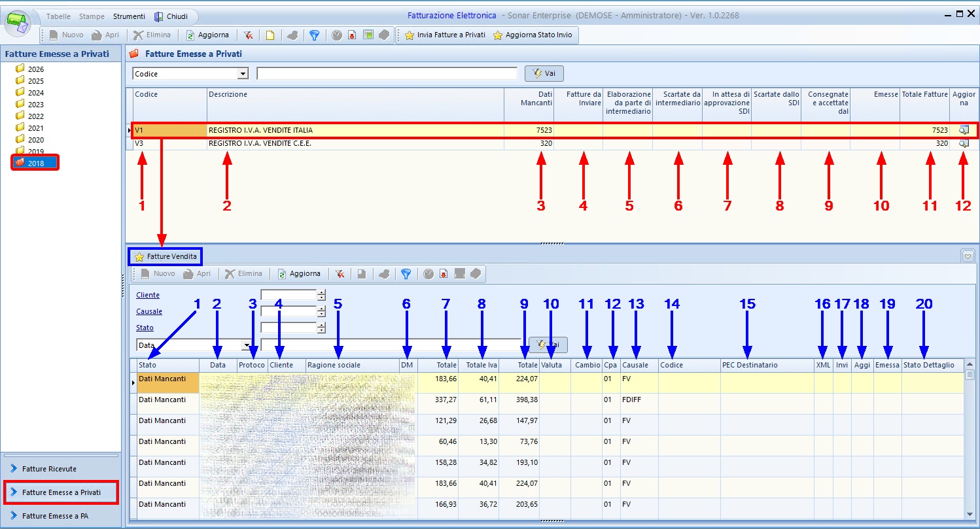980x529 pixels.
Task: Click the filter funnel in Fatture Vendita toolbar
Action: coord(406,274)
